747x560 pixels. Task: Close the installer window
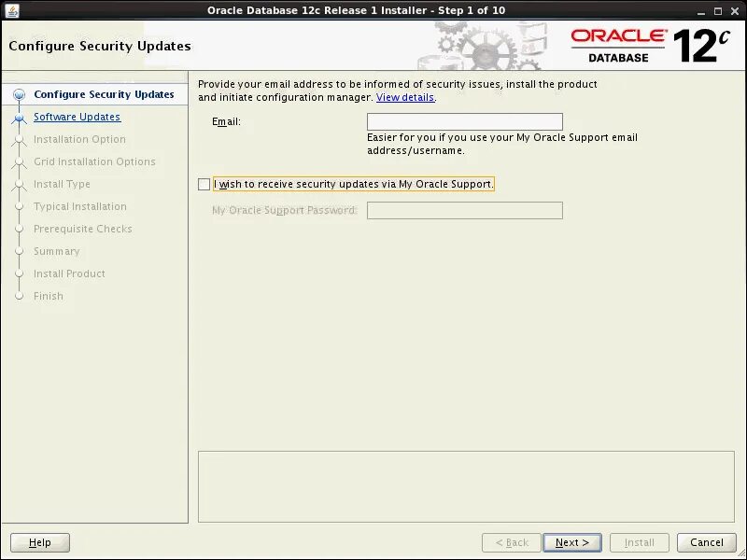coord(735,11)
